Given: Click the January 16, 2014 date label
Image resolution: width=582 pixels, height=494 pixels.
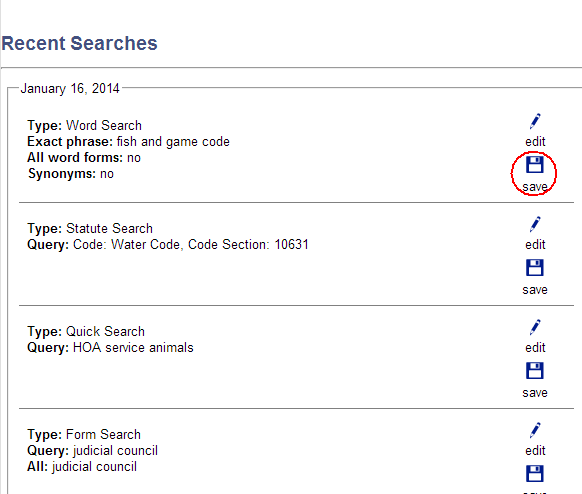Looking at the screenshot, I should 70,88.
